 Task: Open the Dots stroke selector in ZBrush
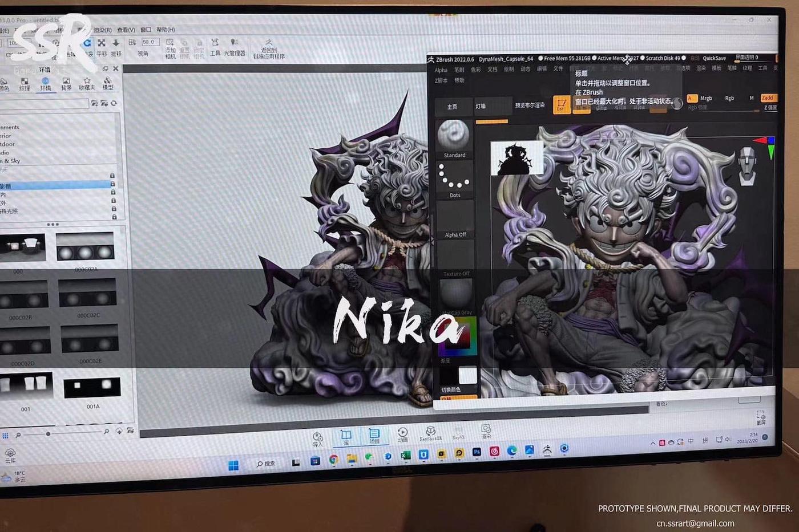pos(455,180)
